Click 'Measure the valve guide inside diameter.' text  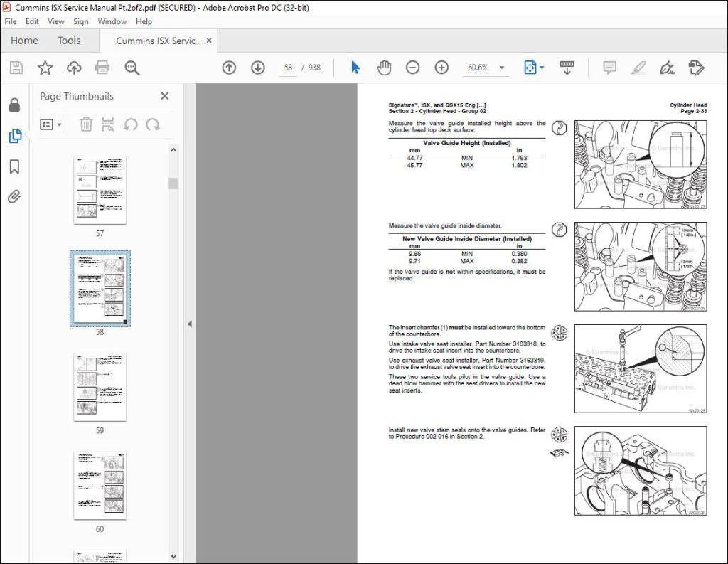445,225
